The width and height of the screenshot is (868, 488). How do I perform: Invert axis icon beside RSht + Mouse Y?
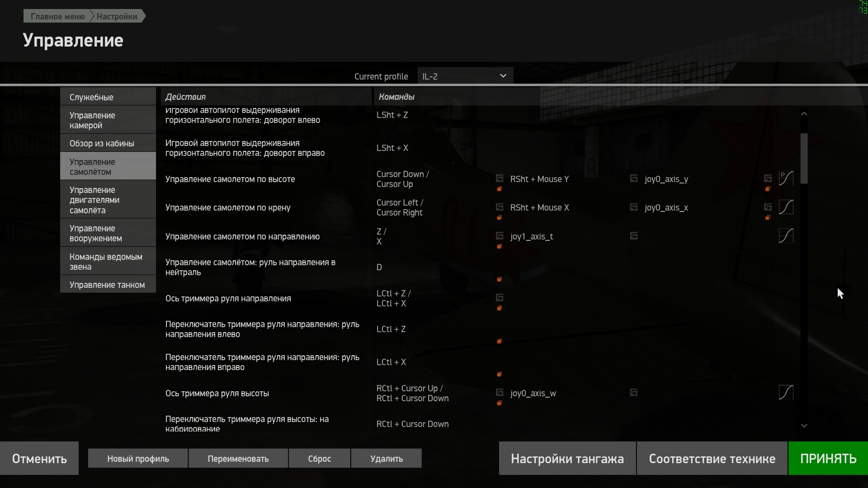(x=500, y=178)
